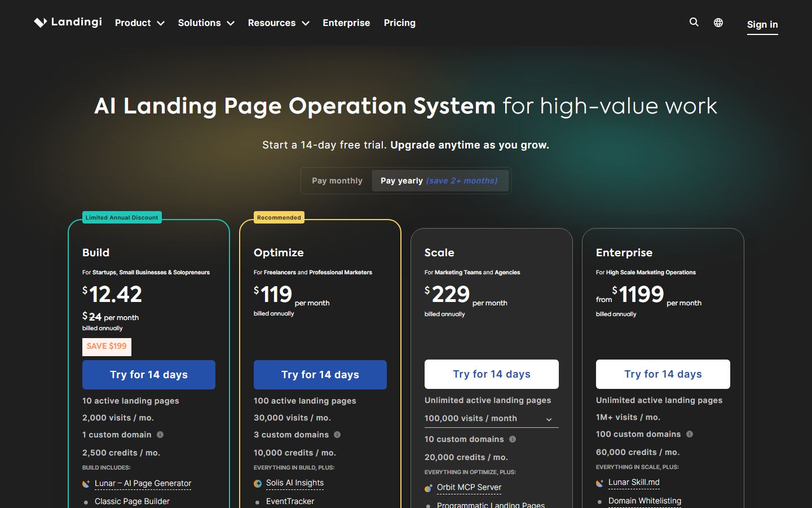Go to the Pricing page
The image size is (812, 508).
(x=400, y=23)
